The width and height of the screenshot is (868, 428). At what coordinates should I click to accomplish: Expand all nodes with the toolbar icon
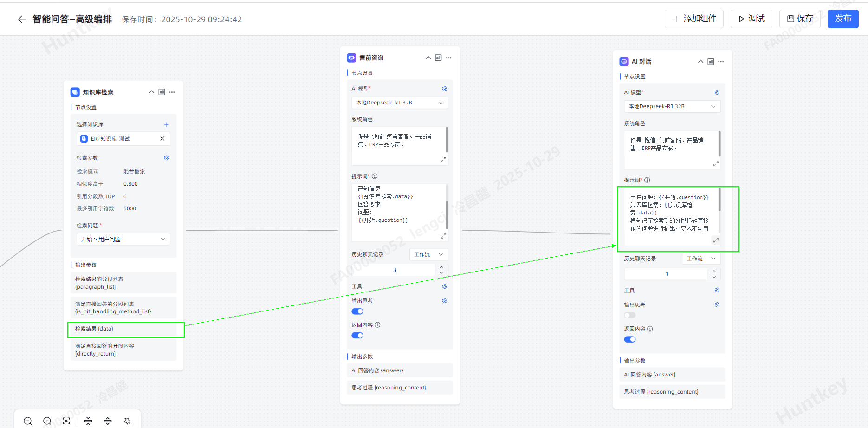pyautogui.click(x=108, y=421)
